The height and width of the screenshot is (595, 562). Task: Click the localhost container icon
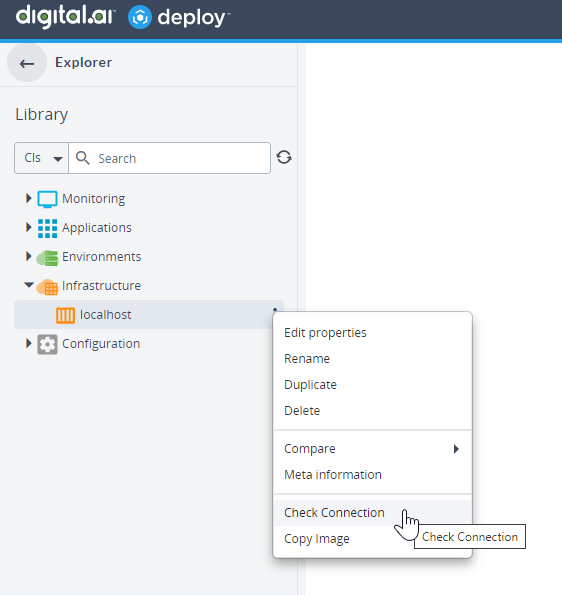tap(65, 315)
